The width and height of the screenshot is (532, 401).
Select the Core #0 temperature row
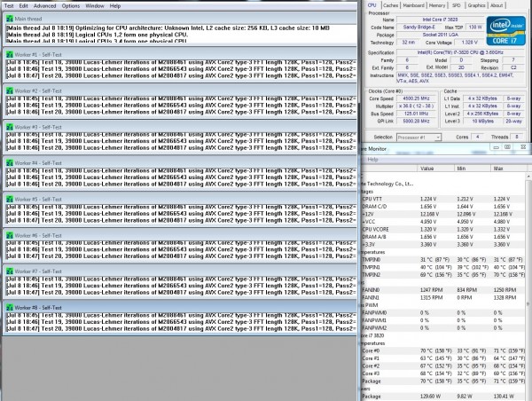click(443, 350)
